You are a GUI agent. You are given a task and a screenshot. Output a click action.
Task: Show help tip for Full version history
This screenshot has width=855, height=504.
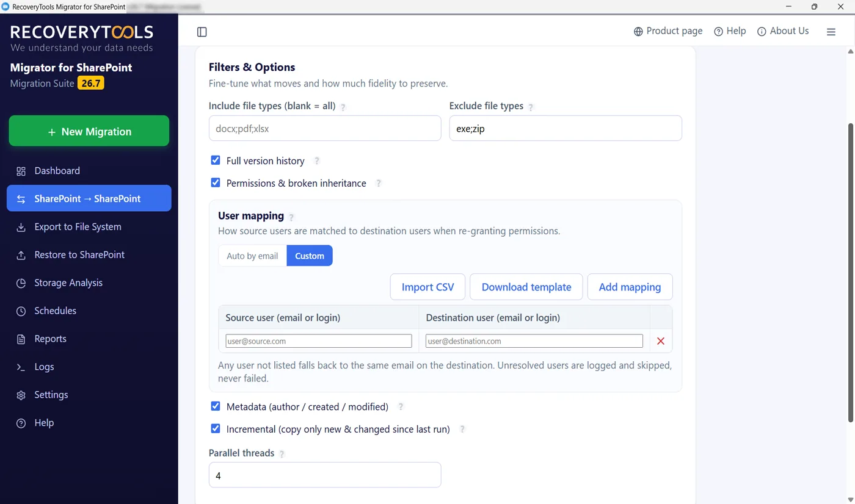pos(317,161)
